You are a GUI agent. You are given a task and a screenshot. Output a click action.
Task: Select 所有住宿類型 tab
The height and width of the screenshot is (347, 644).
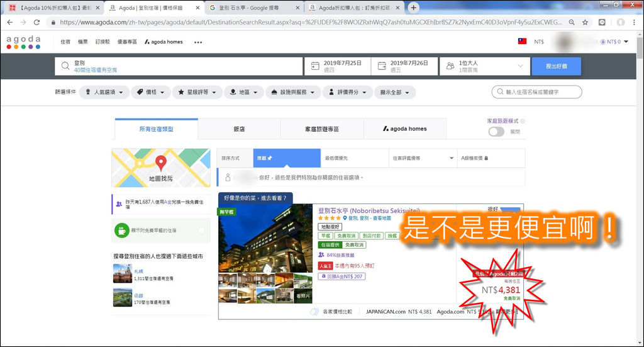156,128
